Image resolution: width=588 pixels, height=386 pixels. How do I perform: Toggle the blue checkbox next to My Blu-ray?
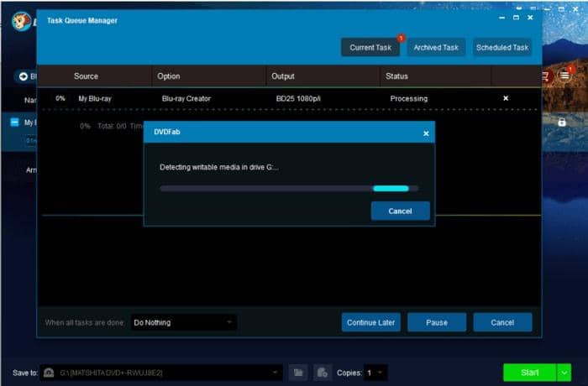point(14,123)
